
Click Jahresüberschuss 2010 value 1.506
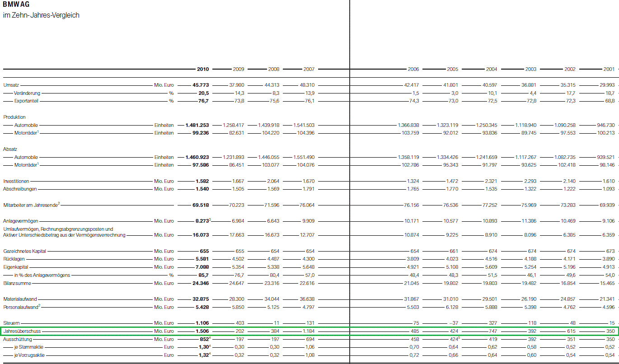click(x=202, y=331)
